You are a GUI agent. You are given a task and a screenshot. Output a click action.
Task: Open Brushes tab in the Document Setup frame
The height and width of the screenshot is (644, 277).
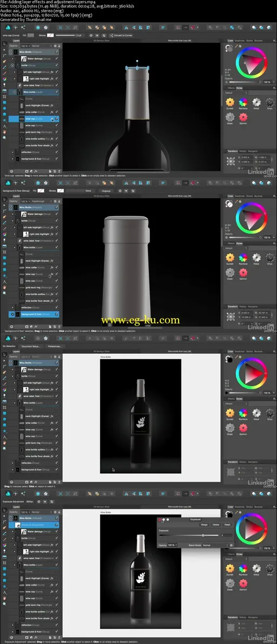(x=258, y=351)
